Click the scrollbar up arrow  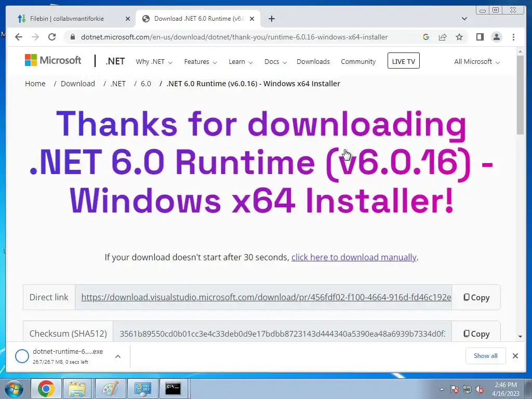point(520,51)
